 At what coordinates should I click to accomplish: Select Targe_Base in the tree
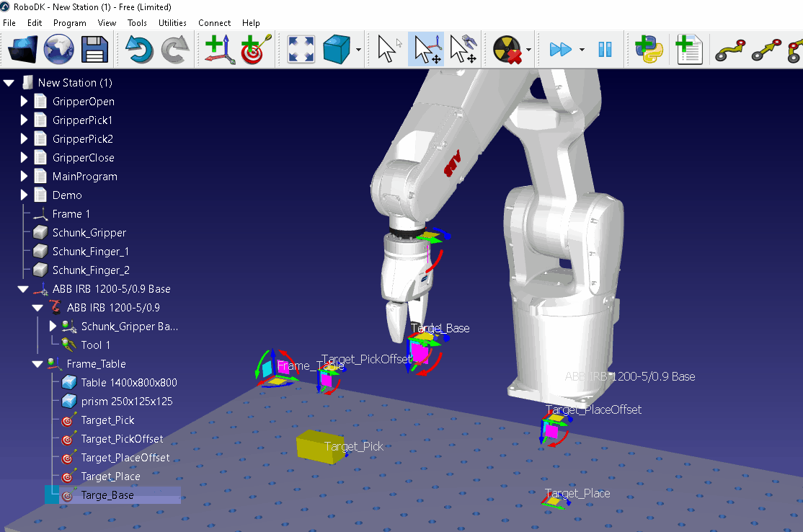[107, 495]
